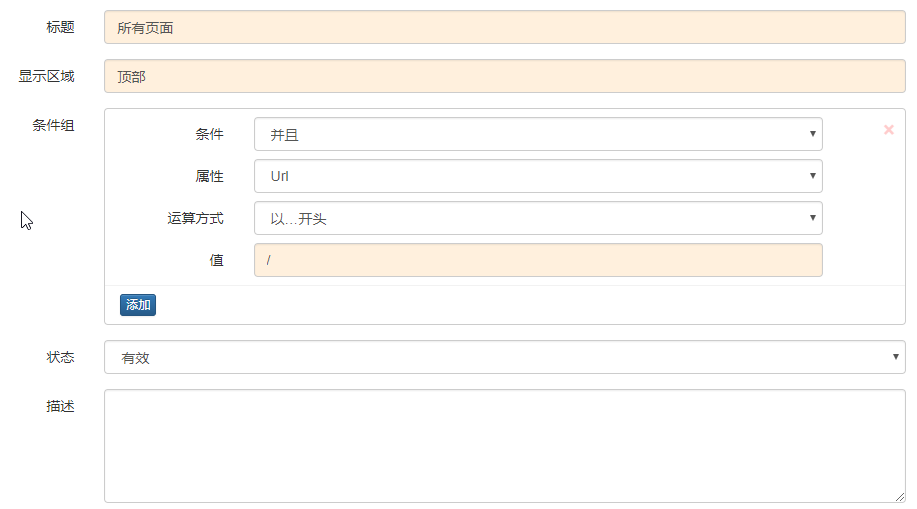Click the 状态 field label
This screenshot has height=509, width=917.
pyautogui.click(x=60, y=357)
